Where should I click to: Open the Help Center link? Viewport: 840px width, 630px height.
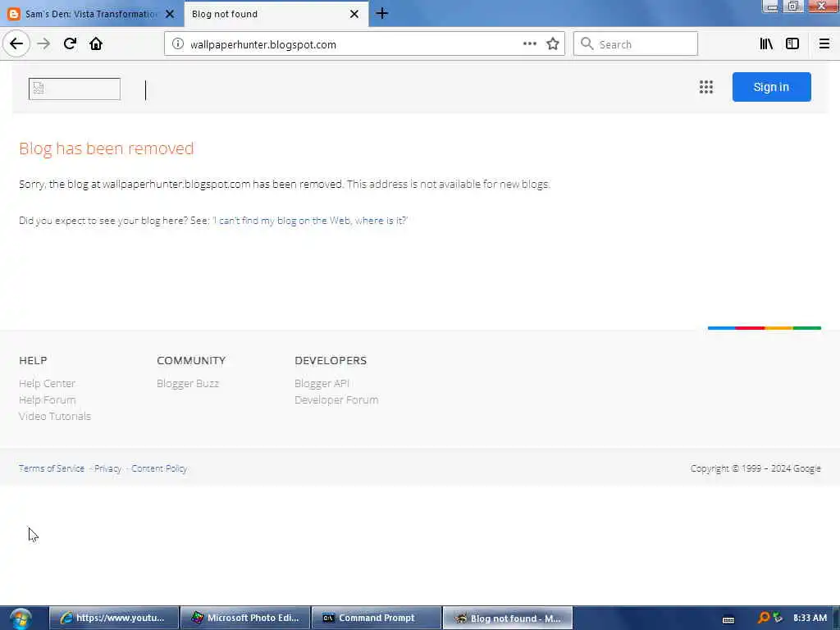pos(47,383)
